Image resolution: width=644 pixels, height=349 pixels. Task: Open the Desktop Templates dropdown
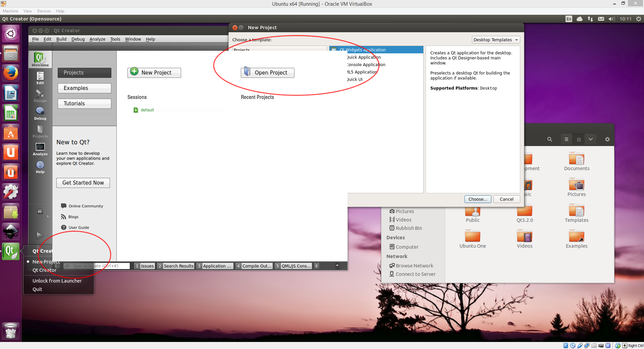496,40
